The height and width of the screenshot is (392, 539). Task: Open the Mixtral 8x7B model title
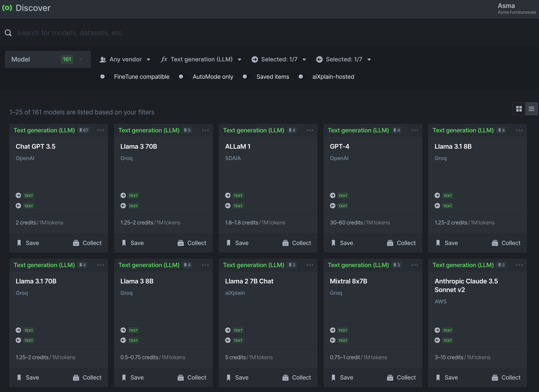349,281
